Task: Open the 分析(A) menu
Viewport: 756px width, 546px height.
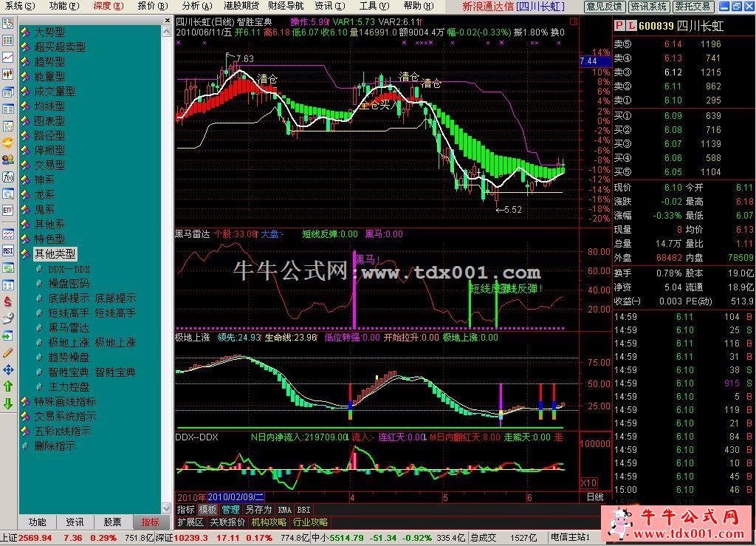Action: (x=196, y=6)
